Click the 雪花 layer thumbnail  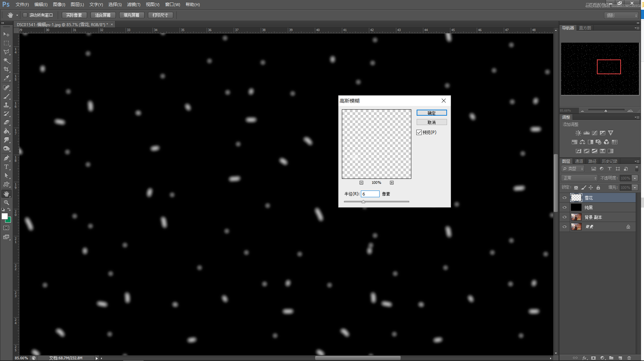pyautogui.click(x=576, y=198)
